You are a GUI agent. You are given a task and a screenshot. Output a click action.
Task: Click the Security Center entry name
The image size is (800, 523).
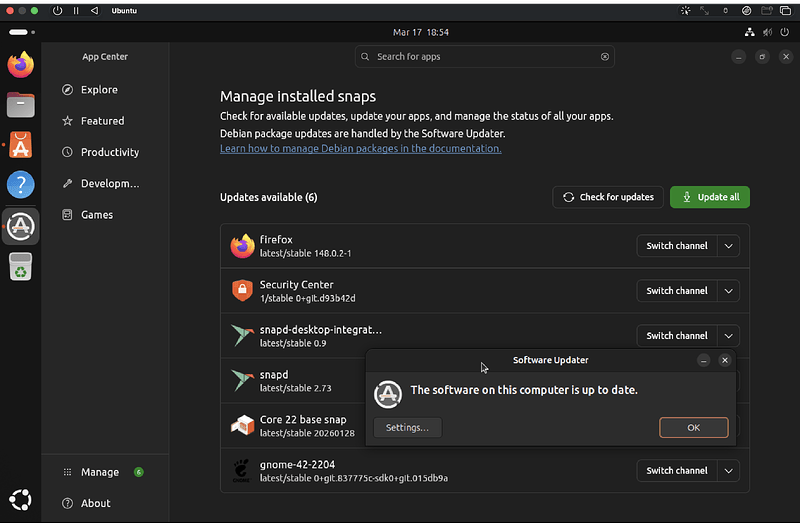point(296,285)
